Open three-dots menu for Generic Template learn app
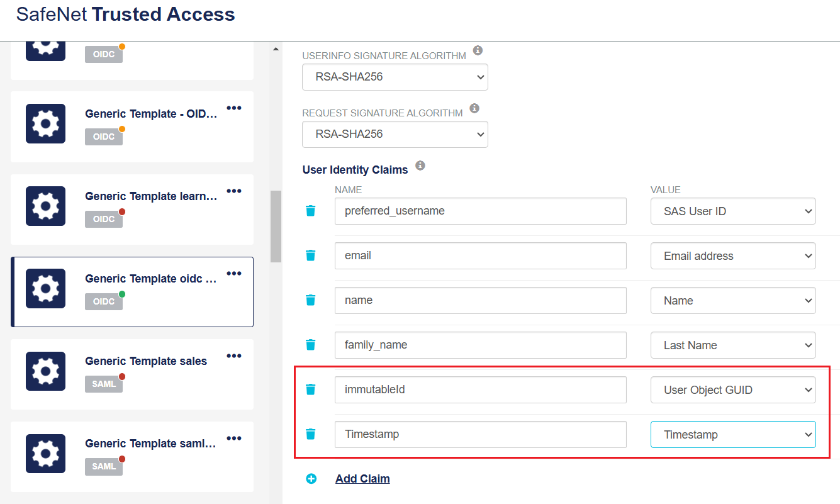The width and height of the screenshot is (840, 504). click(x=234, y=191)
